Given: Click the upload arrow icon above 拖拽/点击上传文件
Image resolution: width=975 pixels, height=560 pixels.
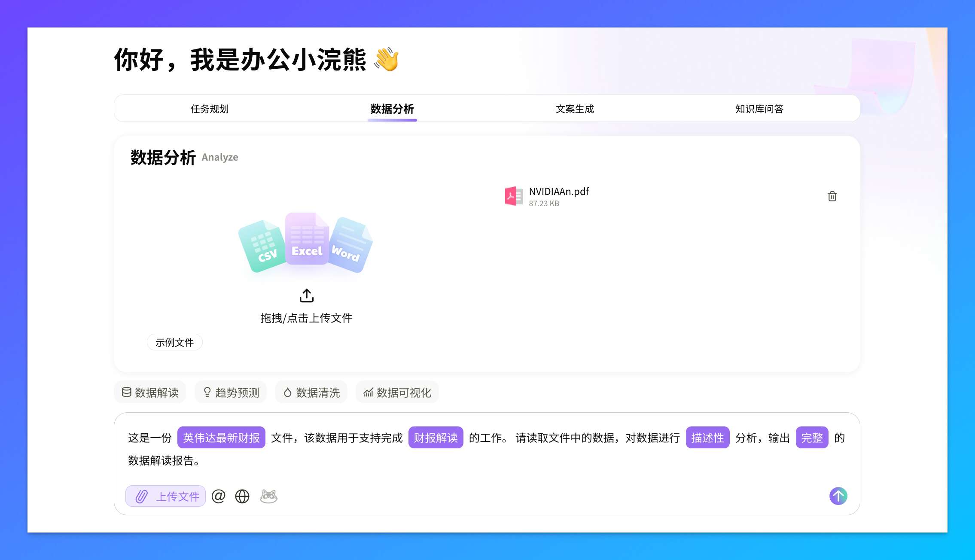Looking at the screenshot, I should (306, 295).
